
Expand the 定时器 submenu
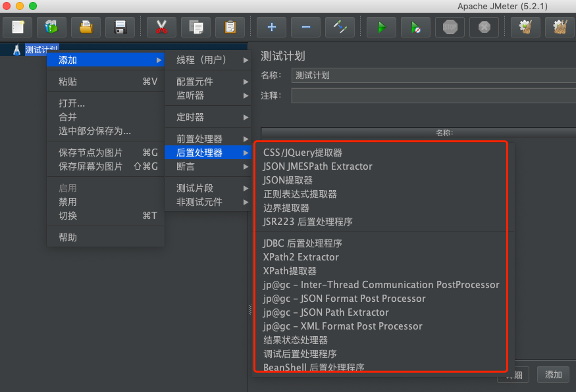[208, 117]
